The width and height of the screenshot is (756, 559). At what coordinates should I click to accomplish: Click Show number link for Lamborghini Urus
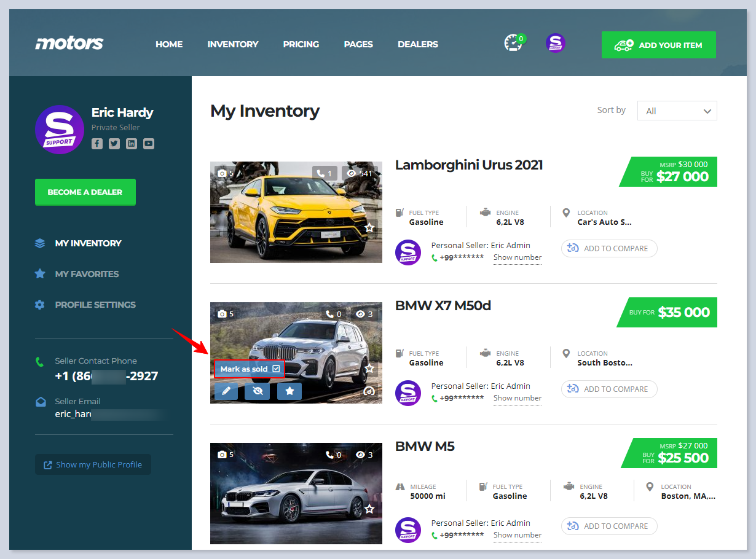point(517,257)
